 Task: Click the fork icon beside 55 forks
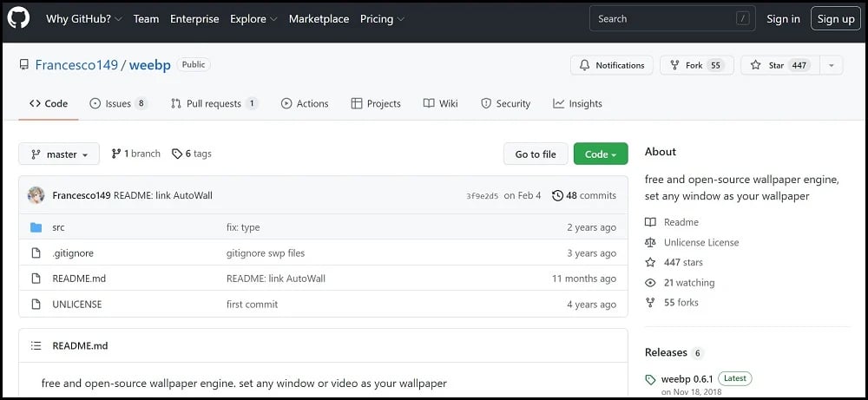(x=650, y=303)
